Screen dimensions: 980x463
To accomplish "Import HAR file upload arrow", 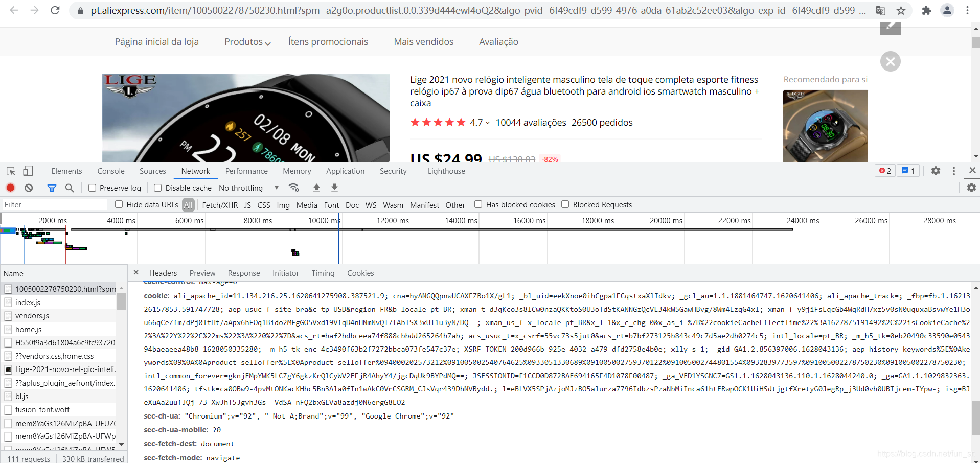I will coord(316,188).
